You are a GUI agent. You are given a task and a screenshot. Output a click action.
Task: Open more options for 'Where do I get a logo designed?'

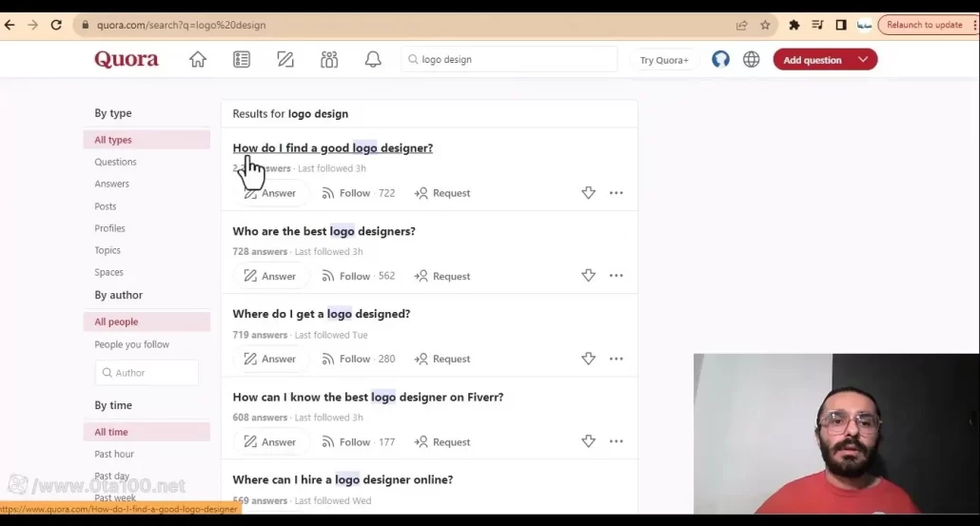(x=617, y=359)
